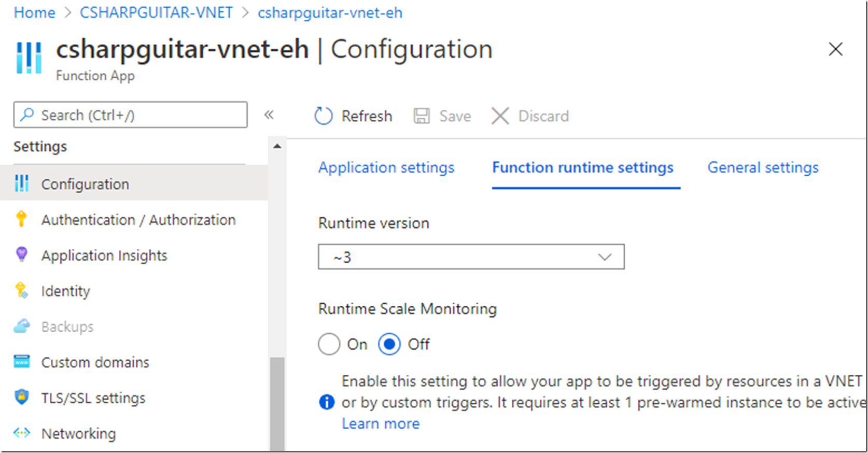
Task: Click Refresh button label
Action: tap(367, 116)
